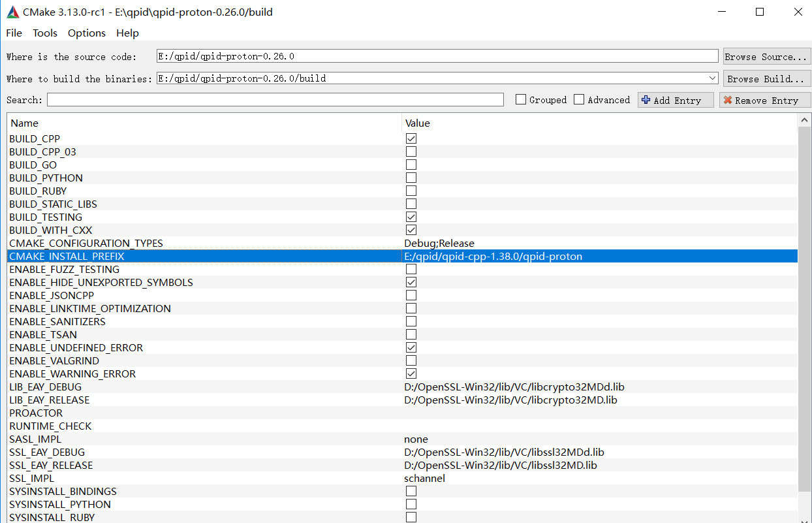Image resolution: width=812 pixels, height=523 pixels.
Task: Open the Options menu
Action: click(x=86, y=33)
